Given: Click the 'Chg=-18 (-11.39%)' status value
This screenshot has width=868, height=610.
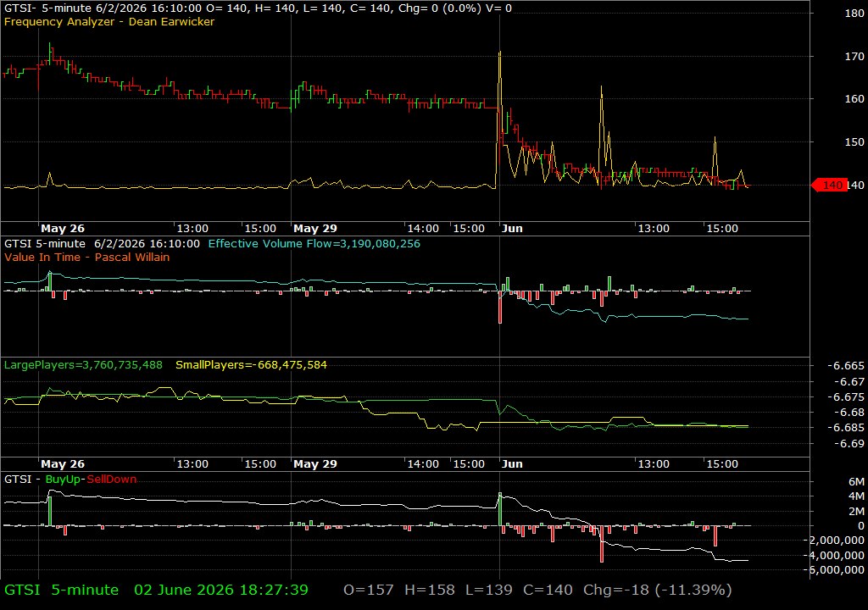Looking at the screenshot, I should 658,590.
